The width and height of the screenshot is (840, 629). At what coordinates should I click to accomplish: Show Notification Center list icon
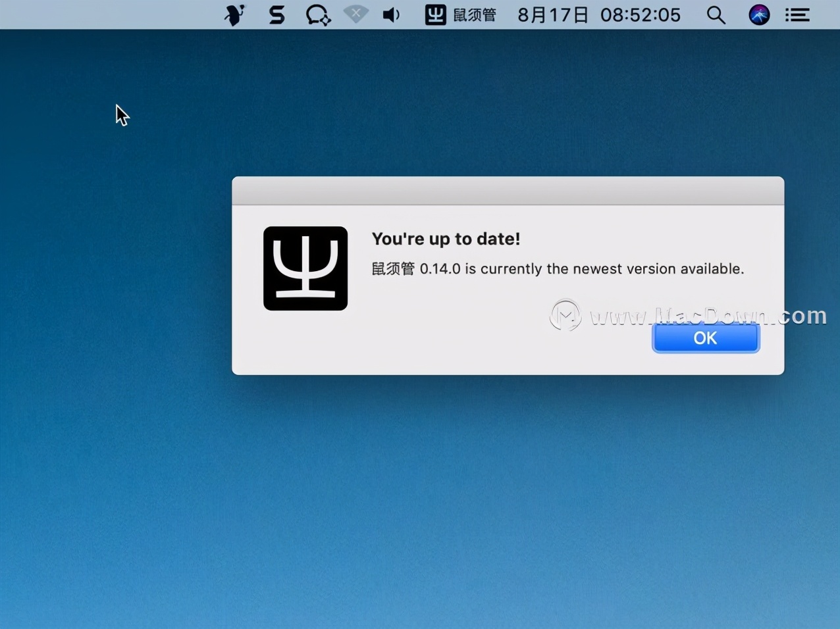coord(797,14)
